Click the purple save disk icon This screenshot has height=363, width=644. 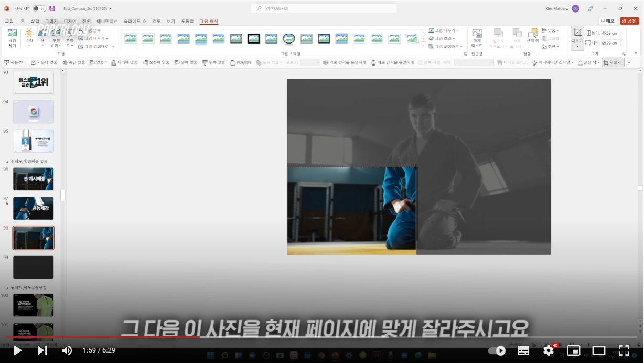(52, 8)
